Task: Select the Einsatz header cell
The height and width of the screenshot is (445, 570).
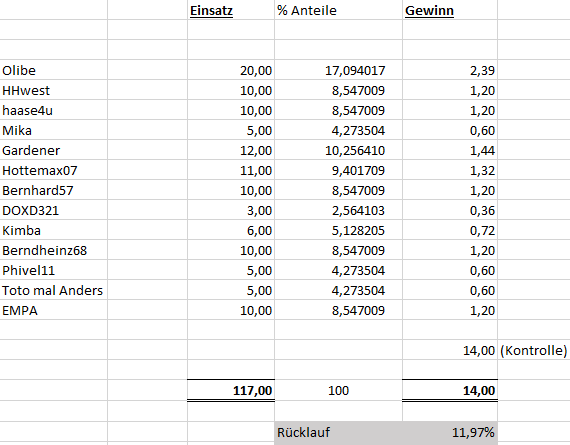Action: [x=231, y=10]
